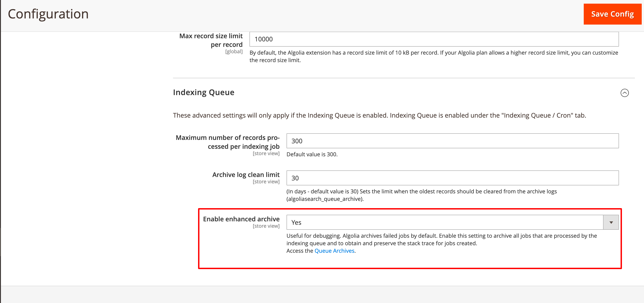This screenshot has width=644, height=303.
Task: Click the [store view] tag under Archive log
Action: click(266, 182)
